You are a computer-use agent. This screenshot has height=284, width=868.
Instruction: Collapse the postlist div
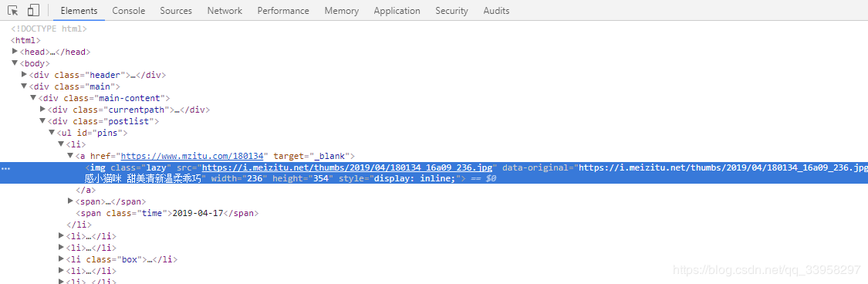[42, 120]
